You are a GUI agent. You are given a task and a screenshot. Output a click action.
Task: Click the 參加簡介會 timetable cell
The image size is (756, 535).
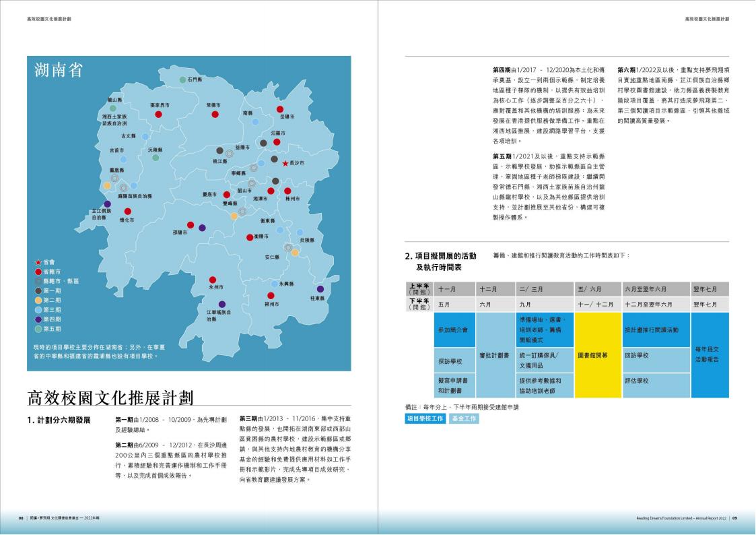click(x=454, y=330)
